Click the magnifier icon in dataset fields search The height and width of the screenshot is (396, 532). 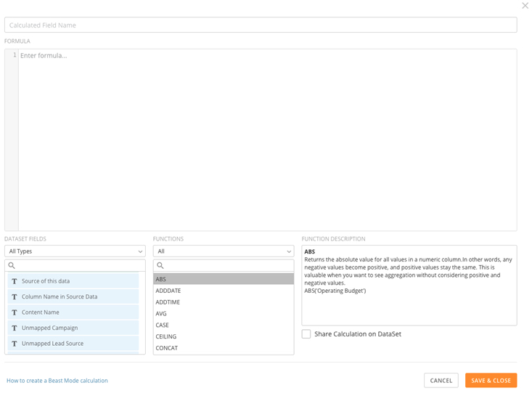tap(12, 266)
